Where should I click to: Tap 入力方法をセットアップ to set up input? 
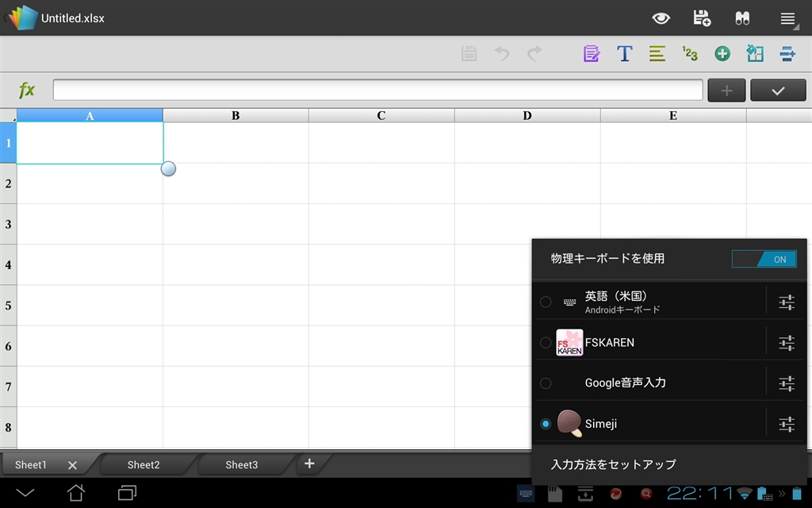pos(613,464)
